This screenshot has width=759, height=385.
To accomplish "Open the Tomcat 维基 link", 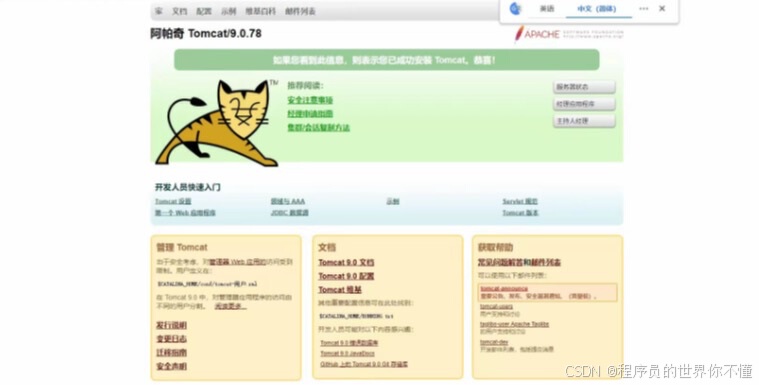I will [x=340, y=290].
